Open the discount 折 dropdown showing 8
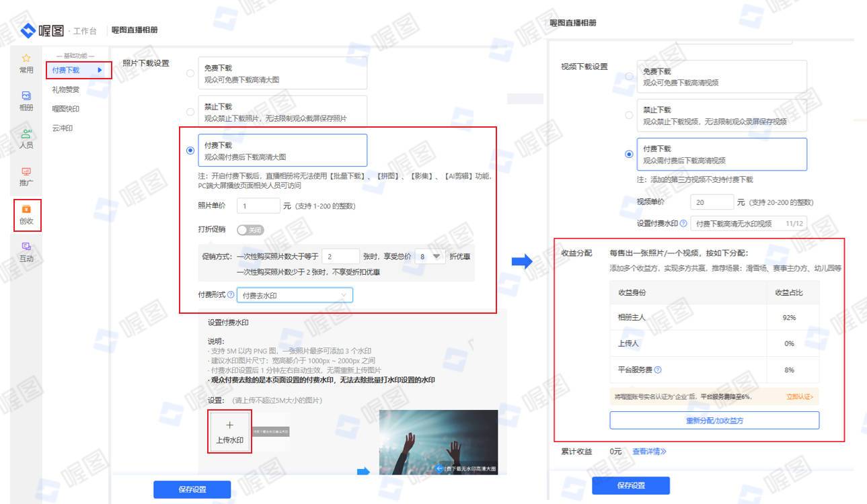 pyautogui.click(x=430, y=256)
